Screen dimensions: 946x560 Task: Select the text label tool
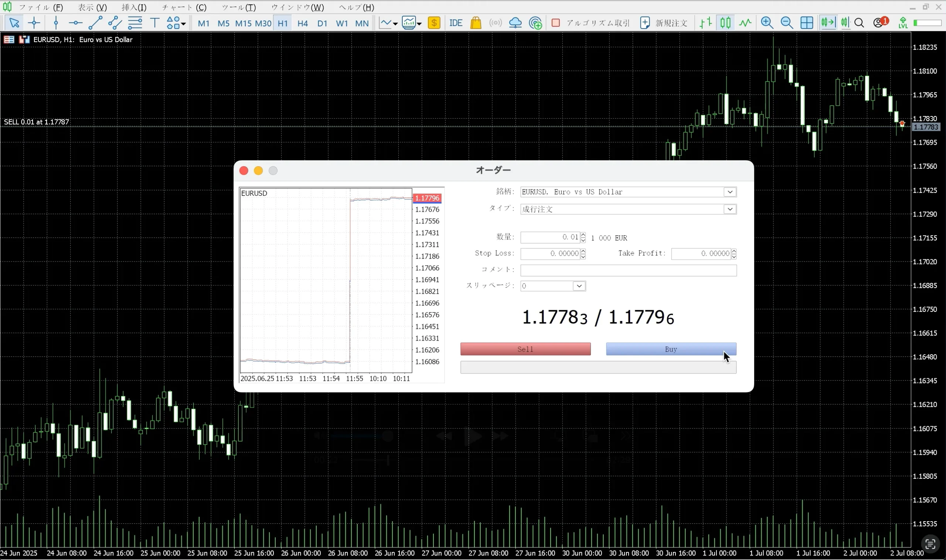[155, 23]
